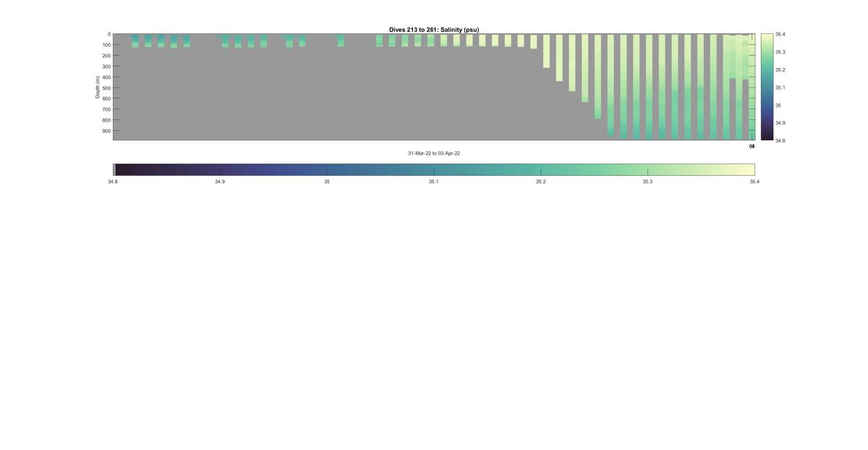Click the horizontal colorbar gradient strip
Viewport: 868px width, 450px height.
coord(434,169)
